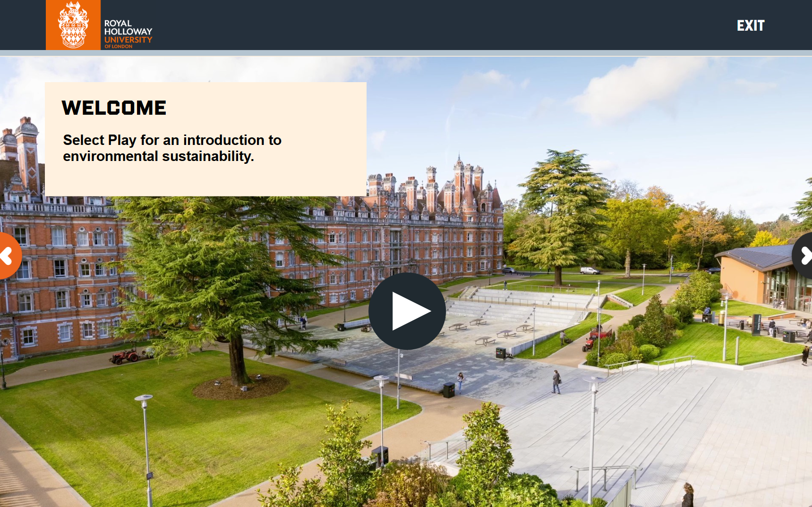Image resolution: width=812 pixels, height=507 pixels.
Task: Advance to the next slide using the chevron
Action: [x=805, y=255]
